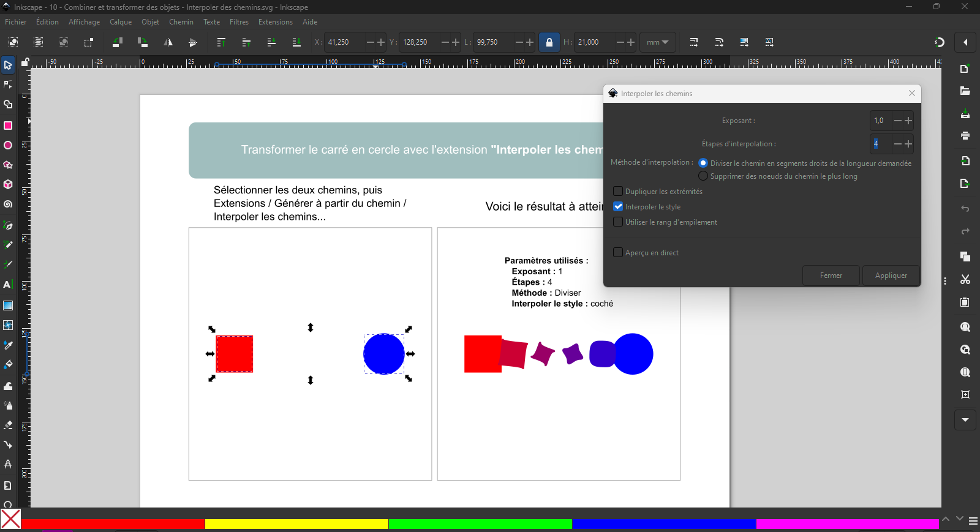Select the Connector tool
Image resolution: width=980 pixels, height=532 pixels.
point(8,444)
